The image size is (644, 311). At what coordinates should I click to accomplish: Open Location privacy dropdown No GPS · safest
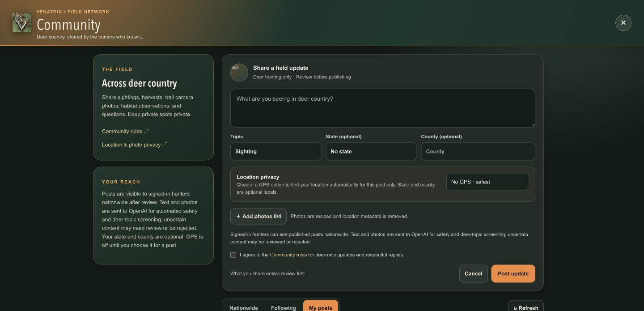point(487,182)
